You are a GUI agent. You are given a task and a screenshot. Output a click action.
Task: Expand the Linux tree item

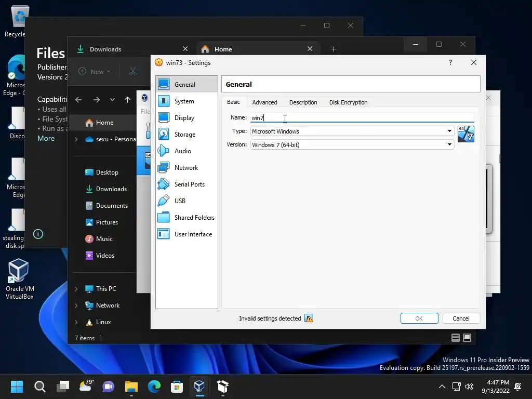tap(76, 322)
